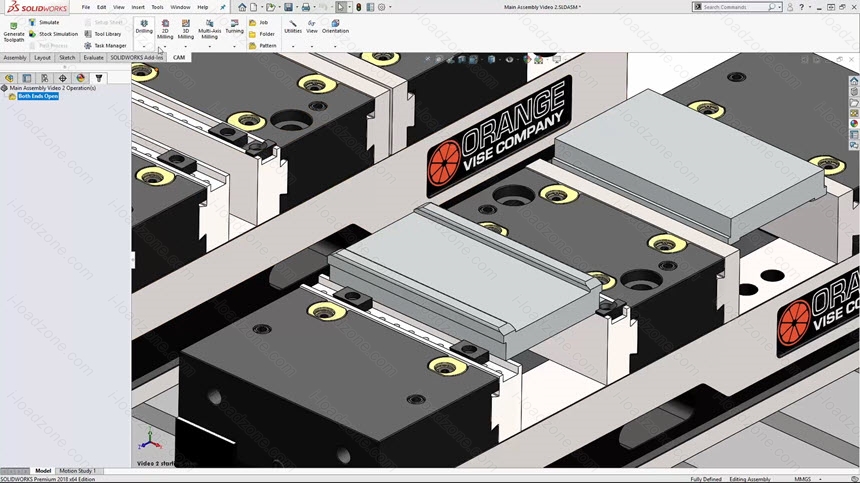Choose 2D Milling
Image resolution: width=860 pixels, height=483 pixels.
pyautogui.click(x=165, y=29)
